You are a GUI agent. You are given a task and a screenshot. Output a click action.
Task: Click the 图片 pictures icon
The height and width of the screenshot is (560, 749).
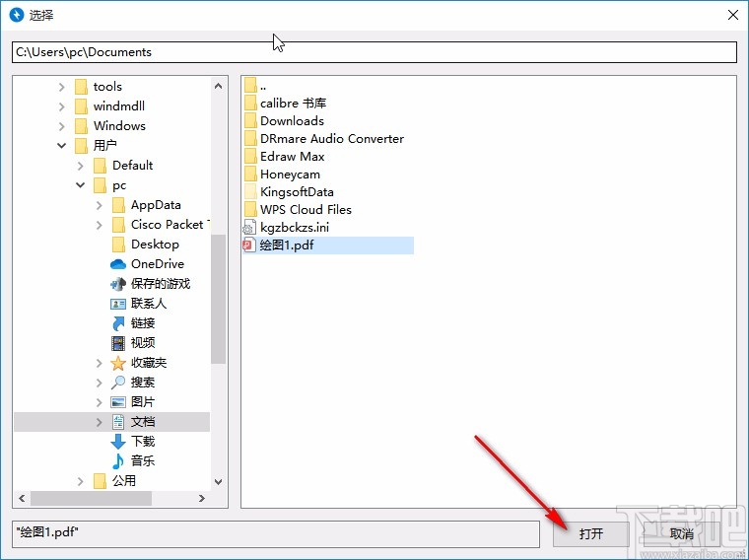(x=118, y=402)
